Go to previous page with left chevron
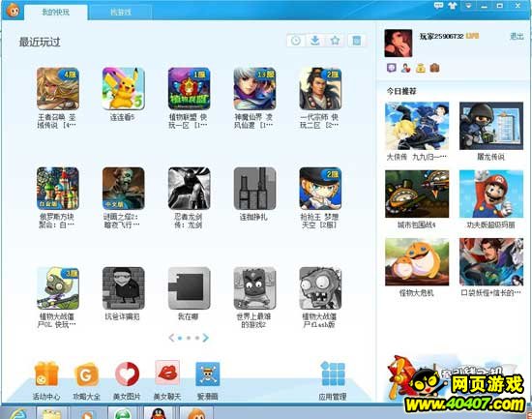 pos(171,338)
